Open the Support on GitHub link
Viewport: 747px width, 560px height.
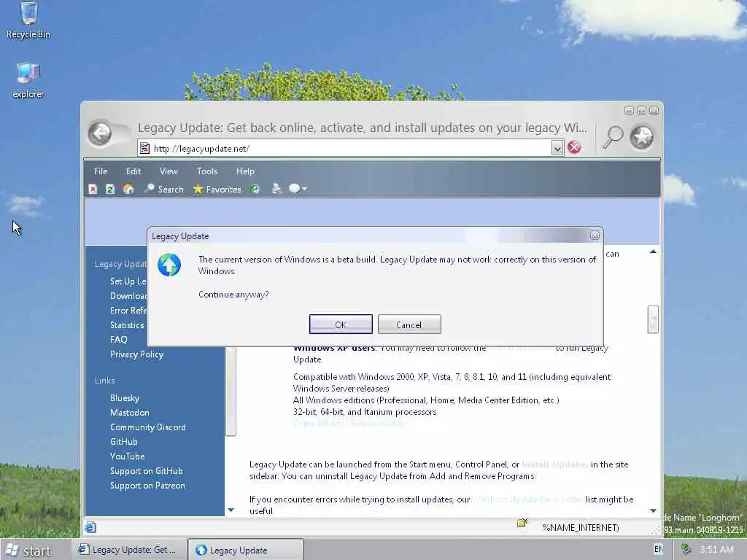[x=146, y=472]
